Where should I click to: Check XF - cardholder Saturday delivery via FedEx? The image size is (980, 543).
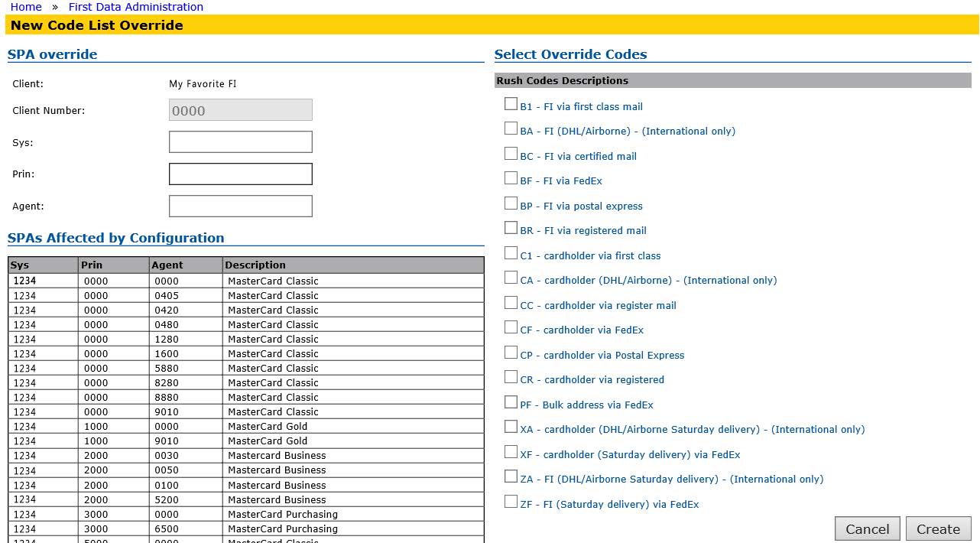(x=511, y=452)
